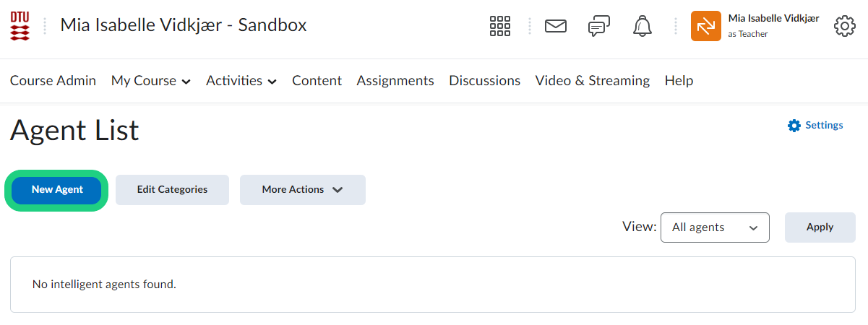Navigate to Assignments
The image size is (868, 325).
point(395,81)
